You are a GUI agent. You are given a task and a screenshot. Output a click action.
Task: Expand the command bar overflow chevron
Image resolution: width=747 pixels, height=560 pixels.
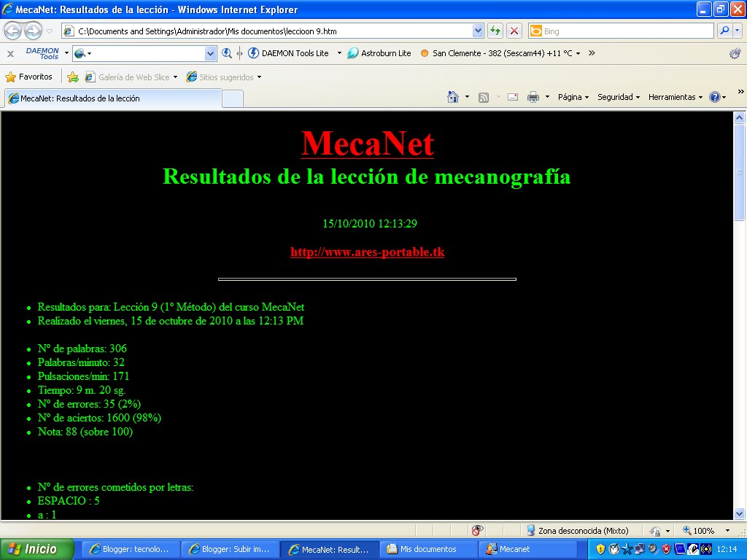pyautogui.click(x=740, y=91)
